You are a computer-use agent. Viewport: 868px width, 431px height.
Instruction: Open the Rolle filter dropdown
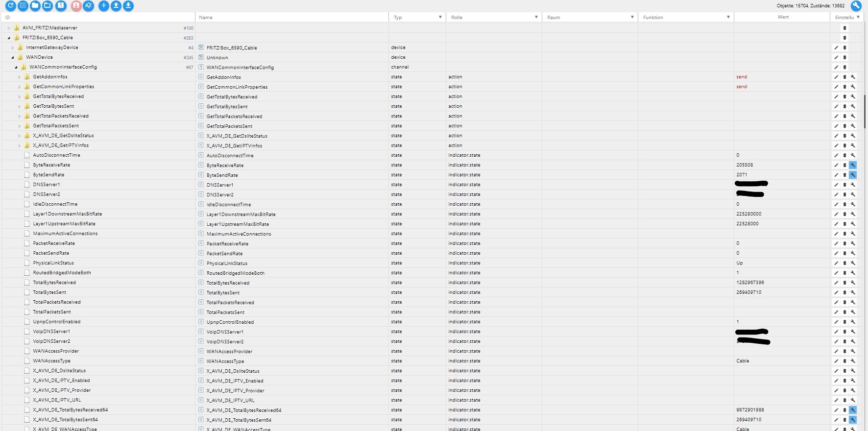(x=536, y=17)
